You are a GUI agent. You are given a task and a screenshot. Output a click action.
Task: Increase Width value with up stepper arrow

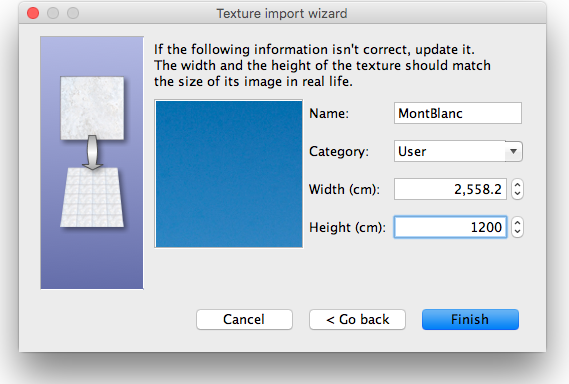pos(517,184)
